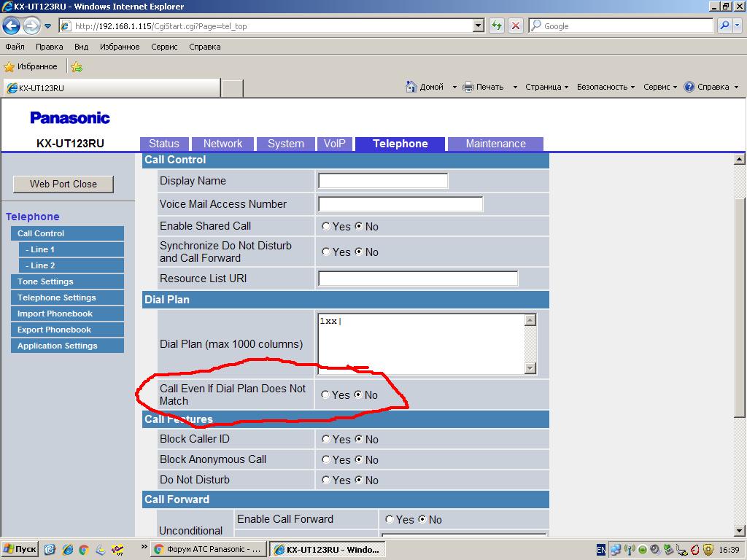Click the search magnifier button
The width and height of the screenshot is (747, 560).
point(724,26)
